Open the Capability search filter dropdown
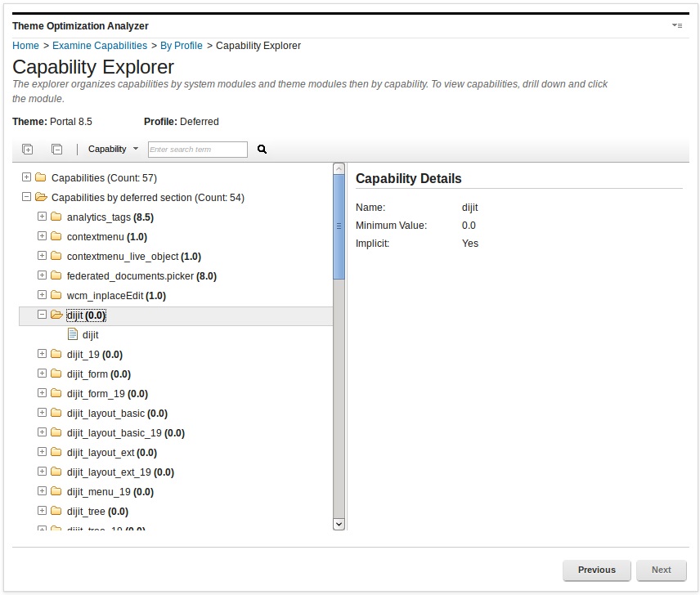The width and height of the screenshot is (700, 595). tap(113, 149)
